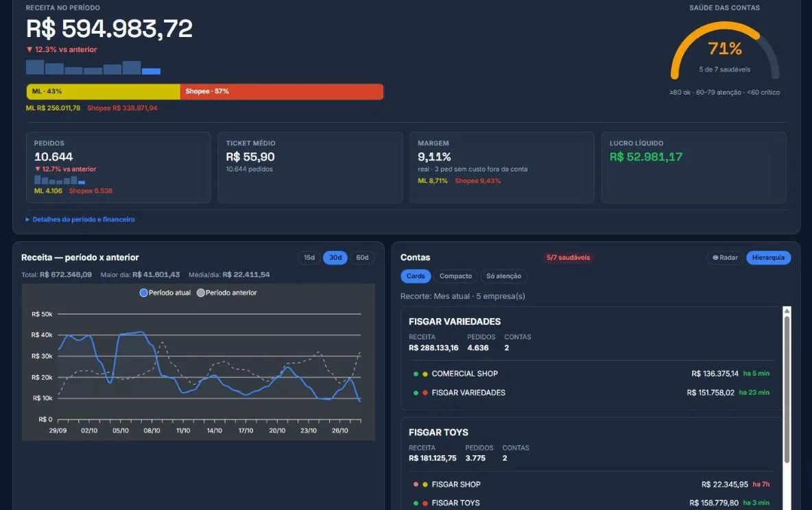This screenshot has width=812, height=510.
Task: Click the red status dot of FISGAR SHOP
Action: (x=416, y=485)
